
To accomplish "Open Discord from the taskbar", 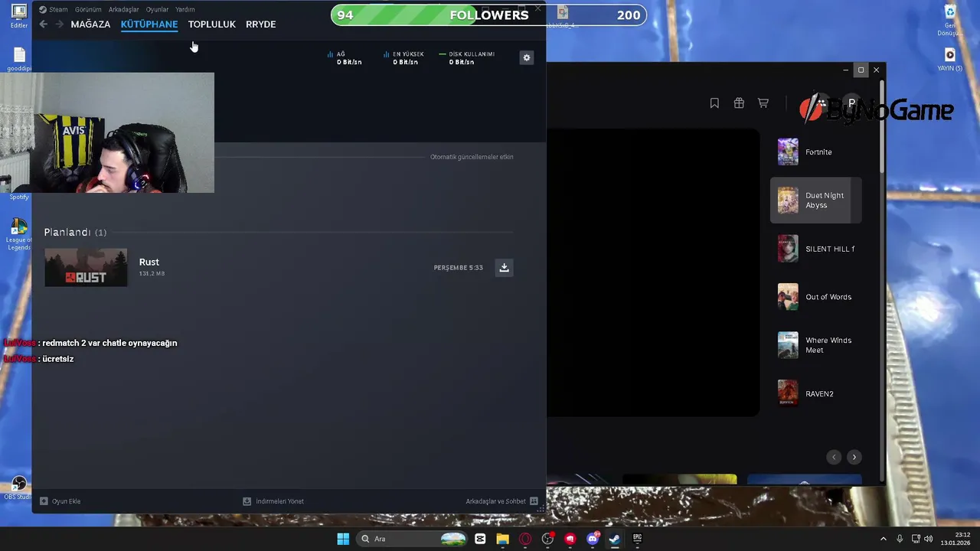I will pos(593,539).
